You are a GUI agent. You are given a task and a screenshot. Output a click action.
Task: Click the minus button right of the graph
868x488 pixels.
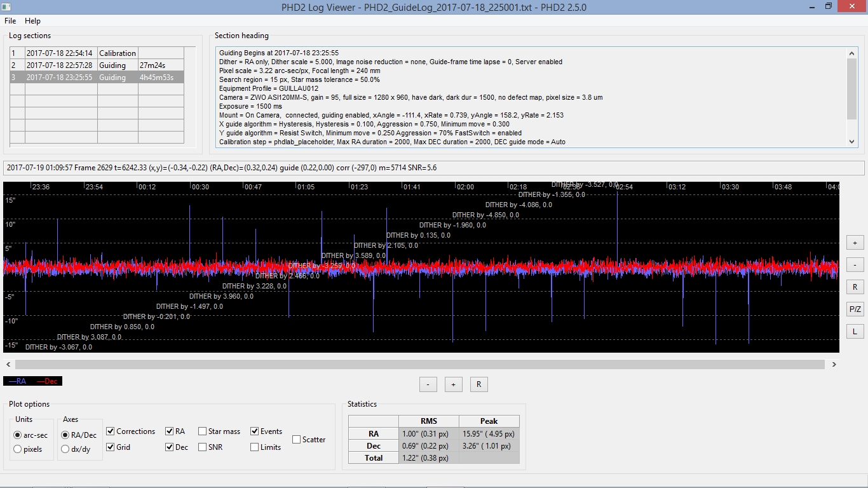[855, 265]
